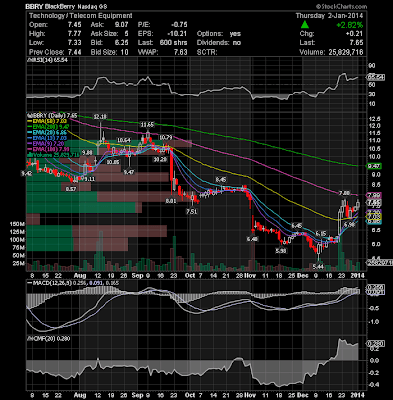Click the Volume legend entry in price panel
This screenshot has height=400, width=393.
pos(53,155)
